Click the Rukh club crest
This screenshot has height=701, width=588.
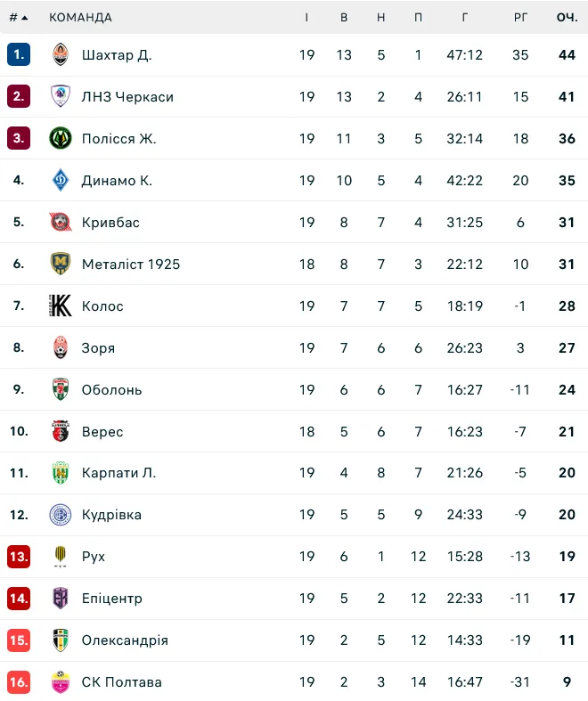coord(61,557)
